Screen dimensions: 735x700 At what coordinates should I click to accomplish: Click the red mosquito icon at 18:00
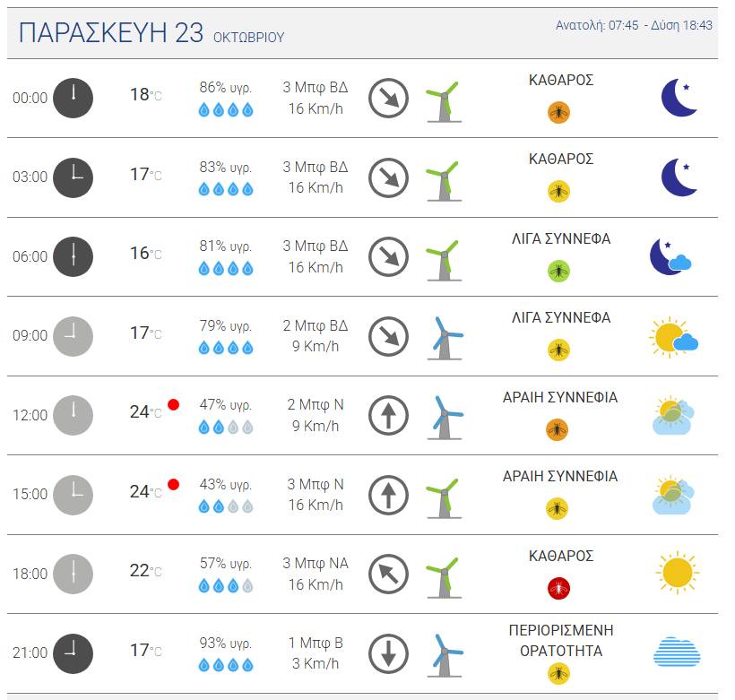click(x=558, y=588)
